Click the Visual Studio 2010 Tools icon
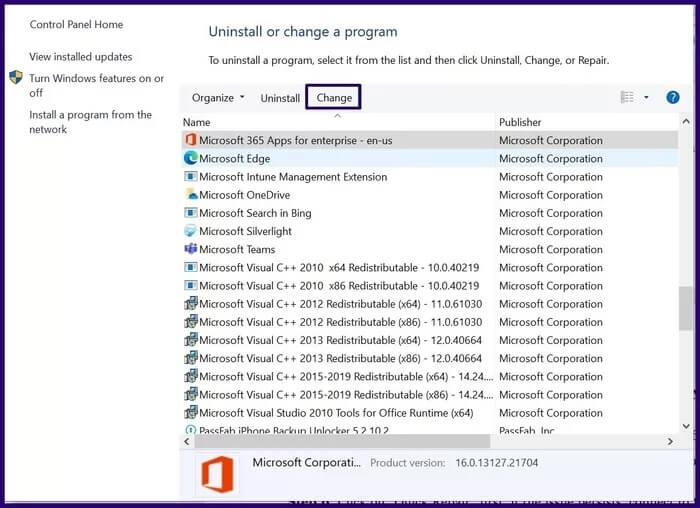This screenshot has height=508, width=700. pos(191,412)
